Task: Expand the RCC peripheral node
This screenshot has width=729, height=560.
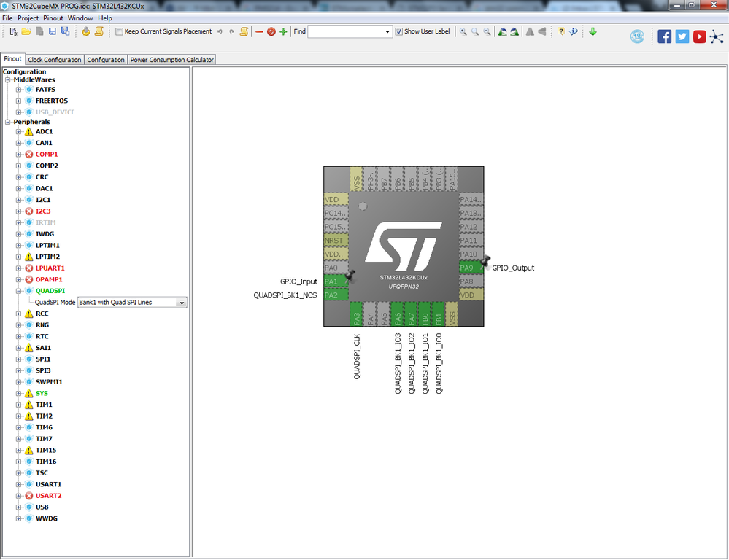Action: tap(18, 314)
